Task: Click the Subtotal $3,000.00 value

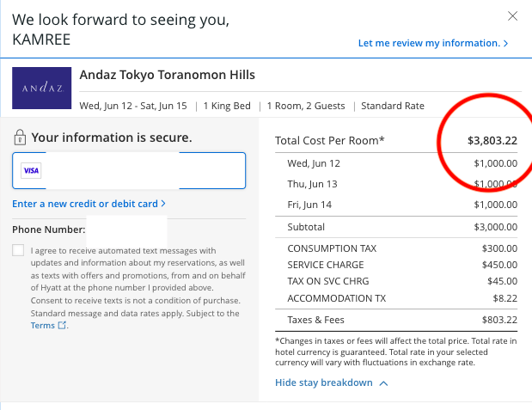Action: pos(495,227)
